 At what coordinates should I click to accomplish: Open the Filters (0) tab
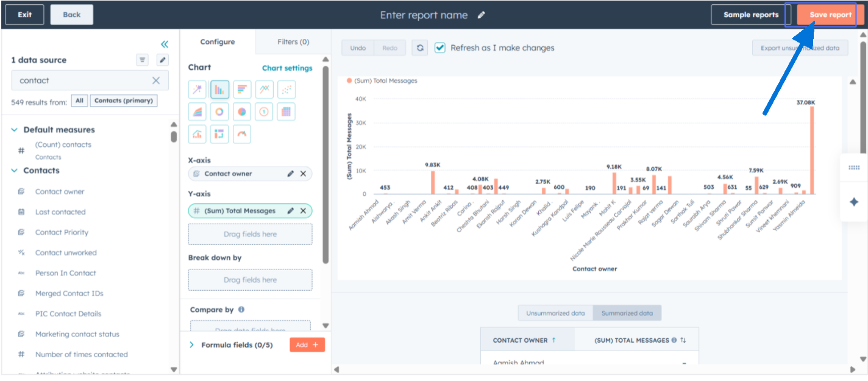tap(293, 42)
